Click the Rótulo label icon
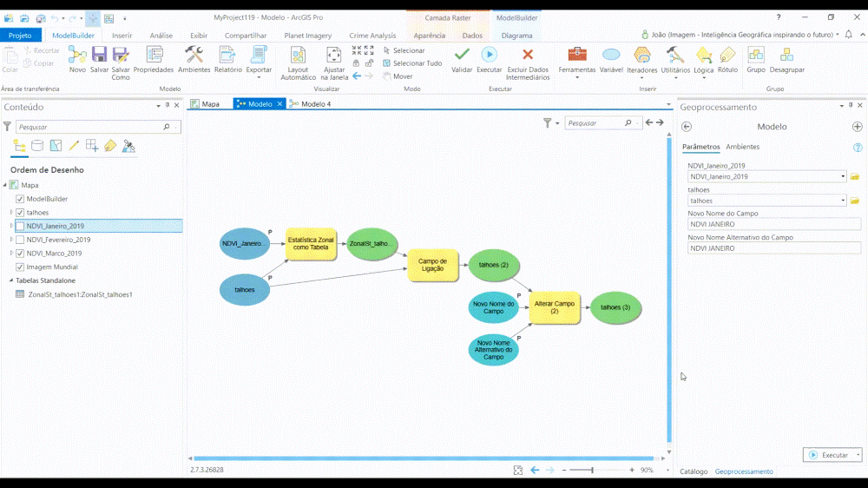This screenshot has width=868, height=488. pyautogui.click(x=727, y=56)
